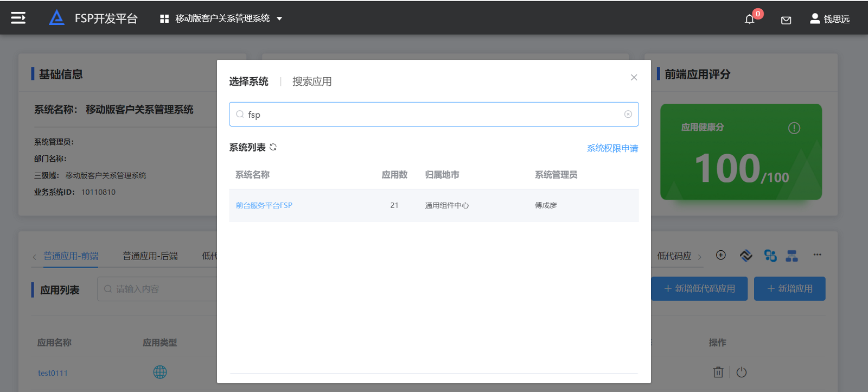Click the 基础信息 heading
Viewport: 868px width, 392px height.
61,74
